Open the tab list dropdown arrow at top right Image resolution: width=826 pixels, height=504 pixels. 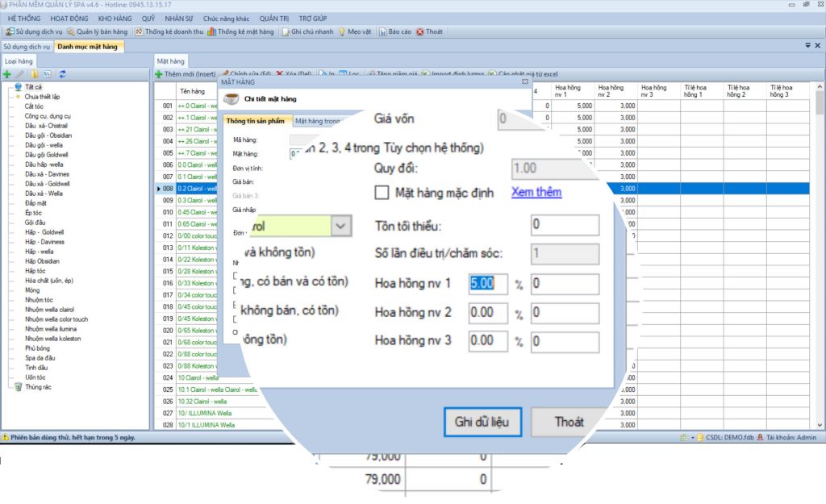(x=807, y=46)
